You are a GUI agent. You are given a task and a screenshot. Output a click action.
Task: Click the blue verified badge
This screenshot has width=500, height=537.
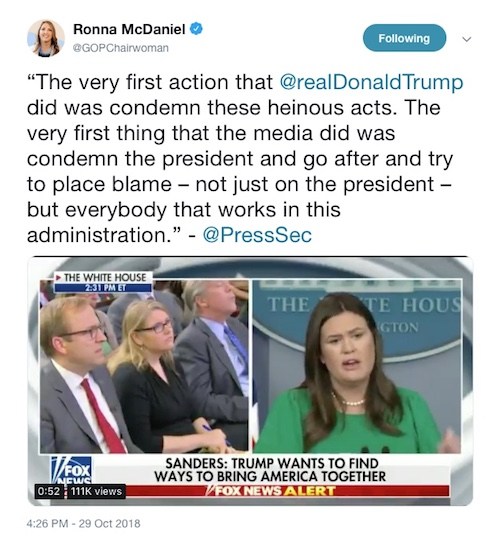point(196,29)
